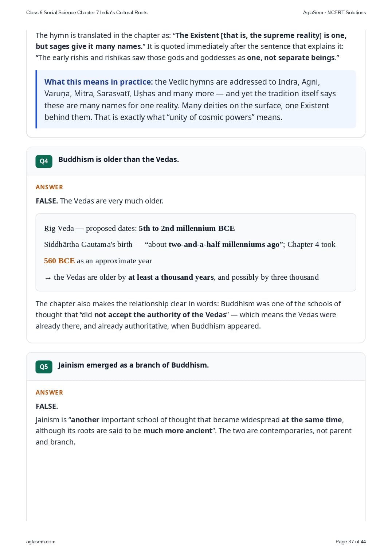The image size is (392, 555).
Task: Click the AglaSem NCERT Solutions header text
Action: (x=334, y=12)
